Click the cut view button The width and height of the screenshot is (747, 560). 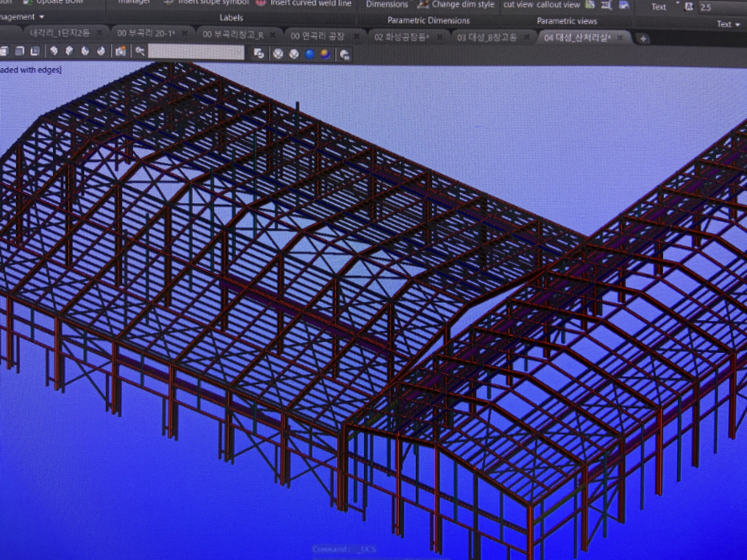pyautogui.click(x=518, y=5)
